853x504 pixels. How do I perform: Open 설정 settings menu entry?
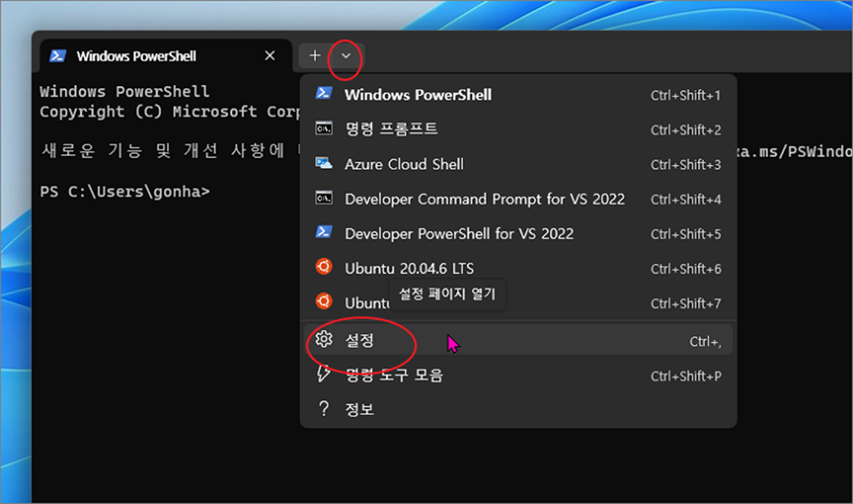coord(519,340)
